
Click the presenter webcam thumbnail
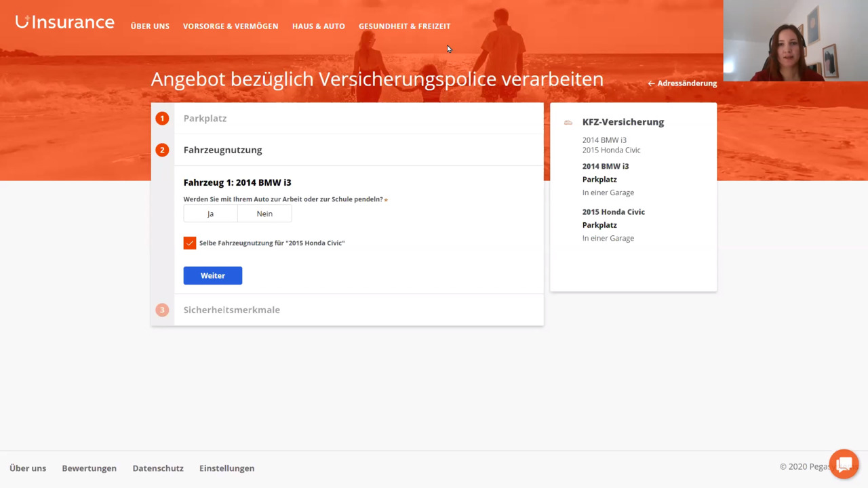click(x=795, y=41)
